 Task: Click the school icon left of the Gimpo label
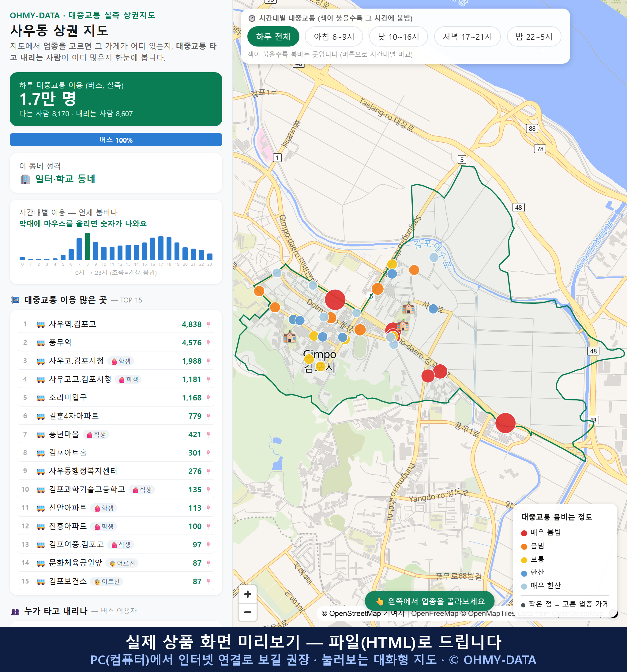pos(290,336)
